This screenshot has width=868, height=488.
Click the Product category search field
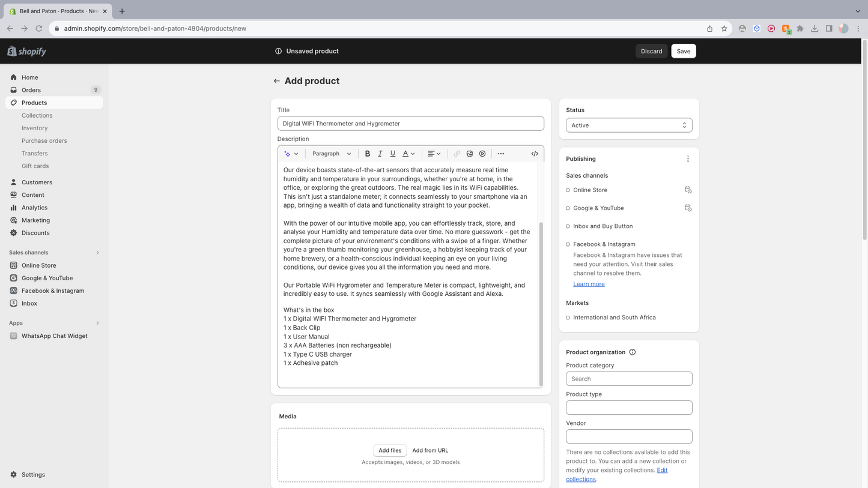(x=629, y=379)
